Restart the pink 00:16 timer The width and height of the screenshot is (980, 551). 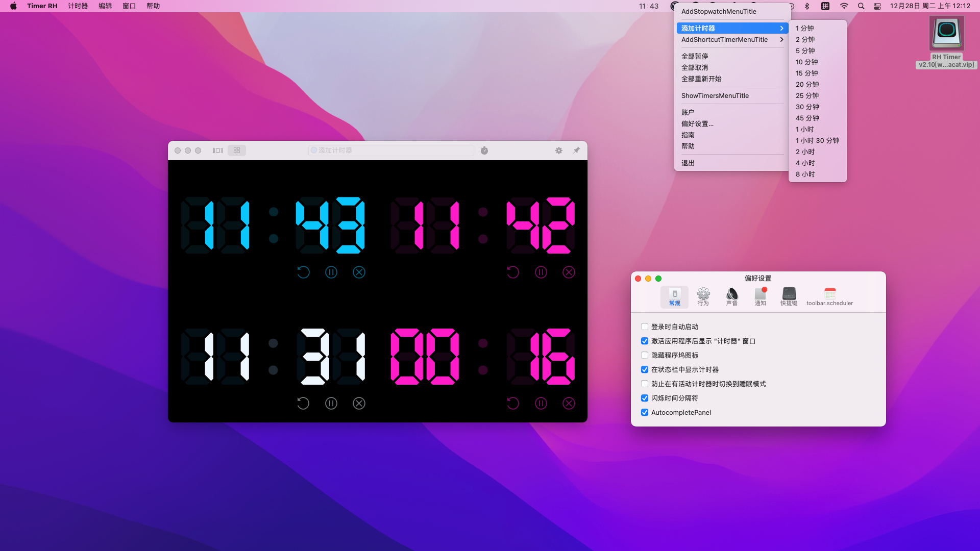513,404
